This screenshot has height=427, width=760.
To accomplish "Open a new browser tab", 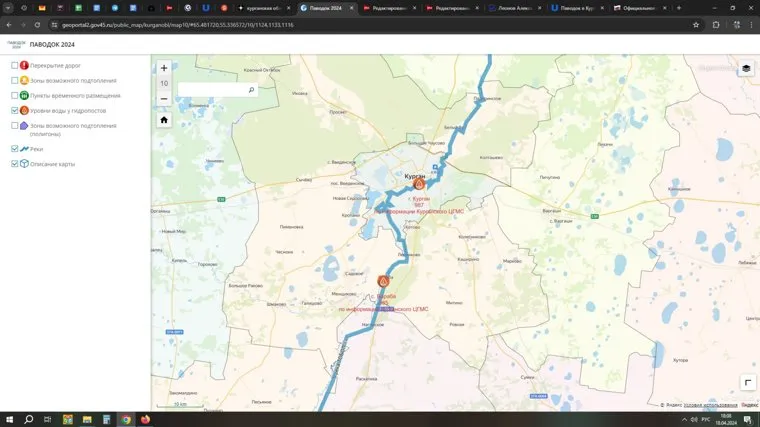I will pos(679,7).
